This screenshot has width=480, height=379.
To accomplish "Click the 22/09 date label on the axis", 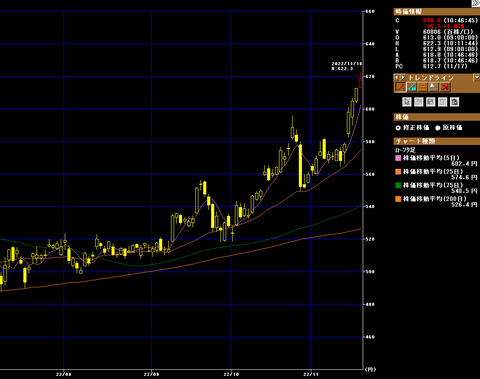I will (x=151, y=374).
